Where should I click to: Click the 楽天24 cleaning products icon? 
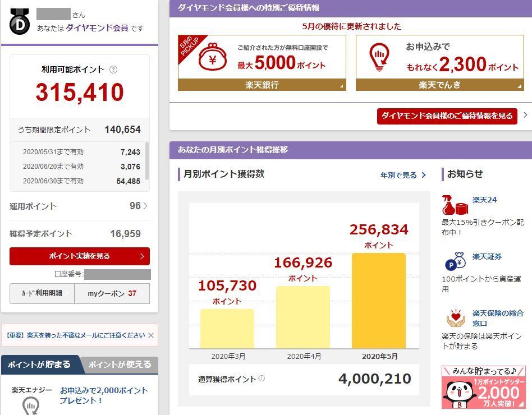(x=455, y=205)
